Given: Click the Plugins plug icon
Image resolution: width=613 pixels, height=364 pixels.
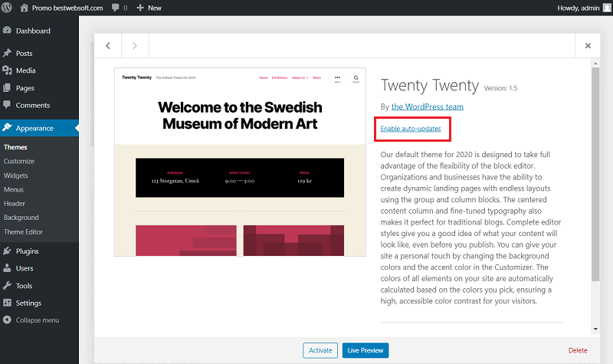Looking at the screenshot, I should click(7, 251).
